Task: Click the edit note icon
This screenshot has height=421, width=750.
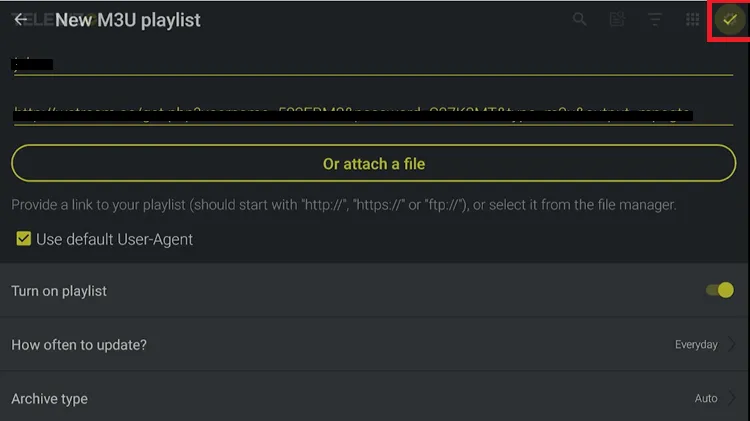Action: [x=617, y=19]
